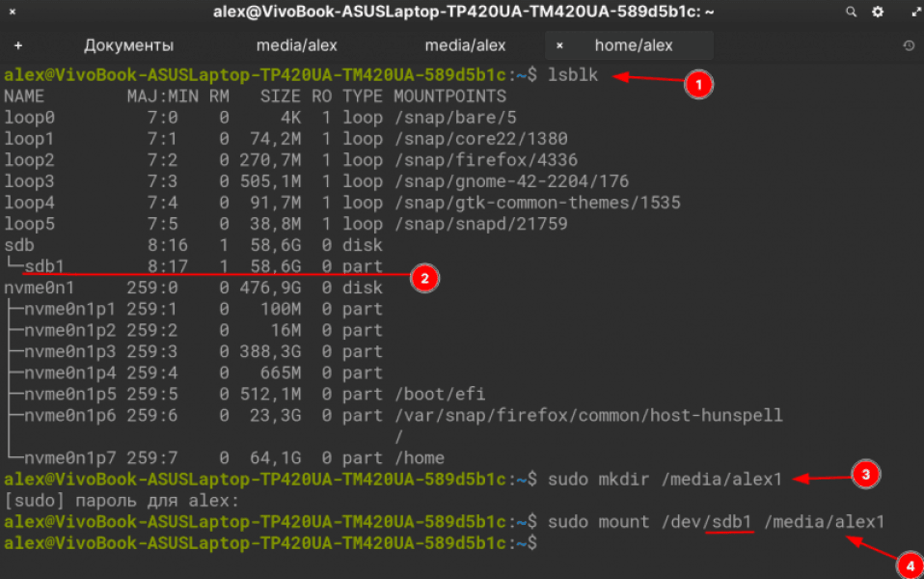Switch to the second media/alex tab
Image resolution: width=924 pixels, height=579 pixels.
(466, 44)
